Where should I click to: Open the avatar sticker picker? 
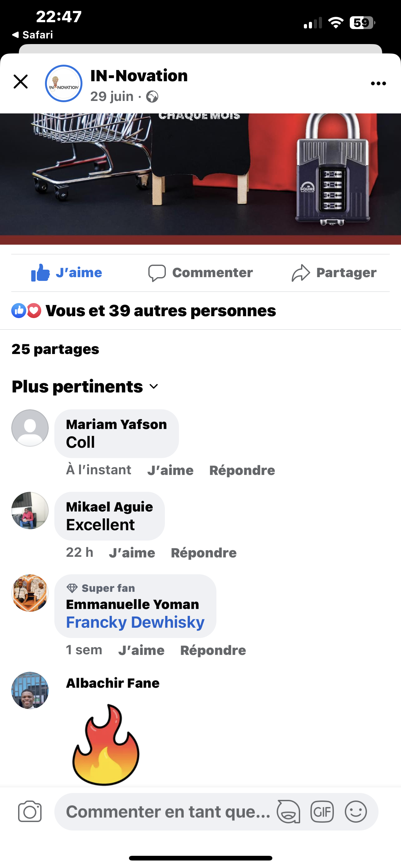pos(288,812)
